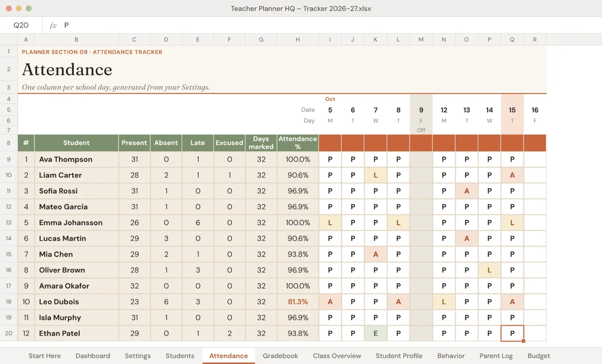This screenshot has width=602, height=364.
Task: Click the fx function icon
Action: tap(53, 25)
